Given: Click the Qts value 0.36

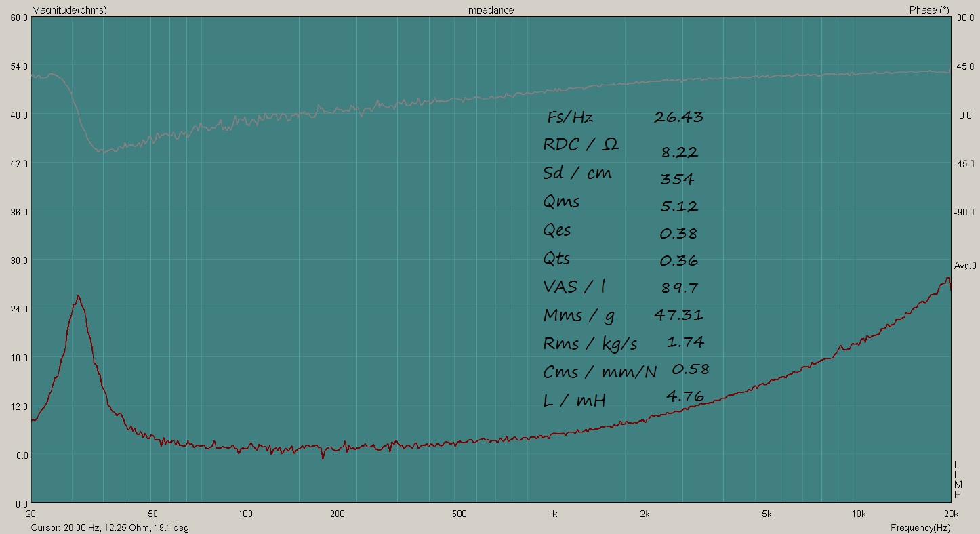Looking at the screenshot, I should tap(679, 261).
